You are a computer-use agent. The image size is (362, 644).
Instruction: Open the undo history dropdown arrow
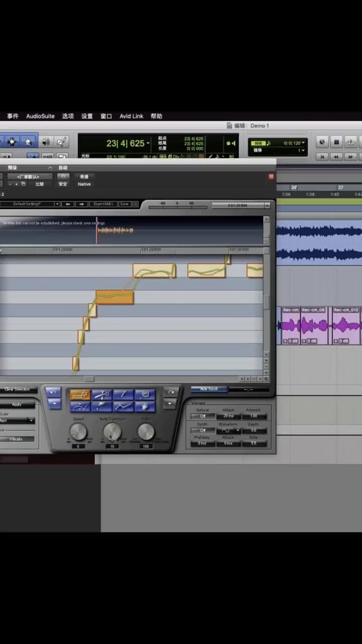[53, 404]
